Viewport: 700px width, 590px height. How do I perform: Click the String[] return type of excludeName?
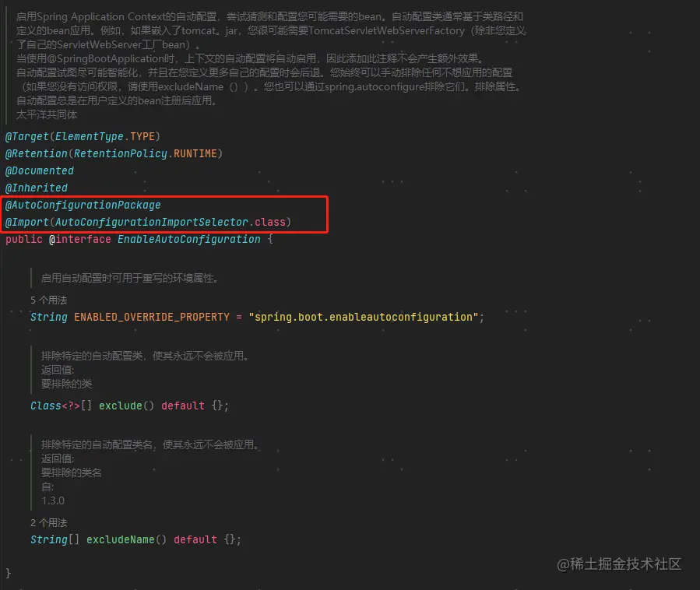coord(55,540)
